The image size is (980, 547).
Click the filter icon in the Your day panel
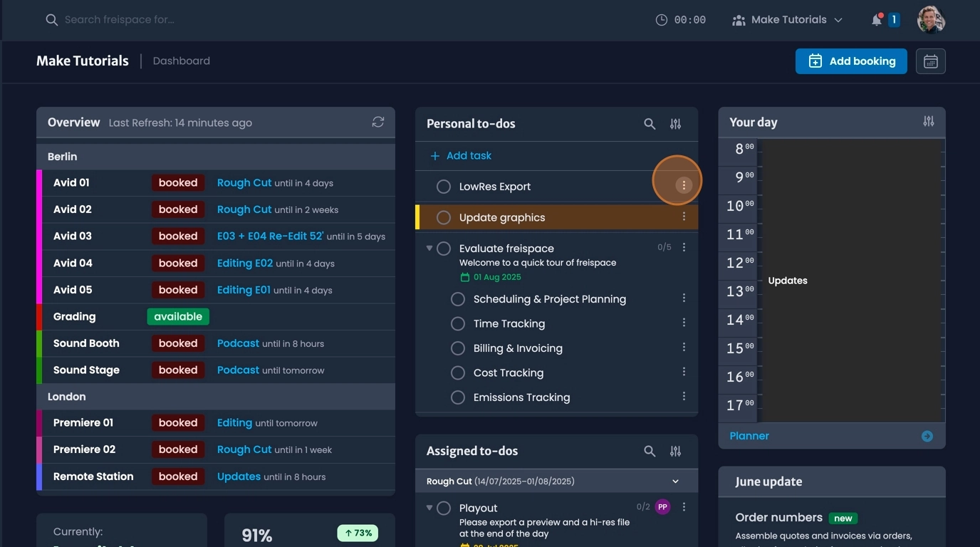tap(928, 121)
